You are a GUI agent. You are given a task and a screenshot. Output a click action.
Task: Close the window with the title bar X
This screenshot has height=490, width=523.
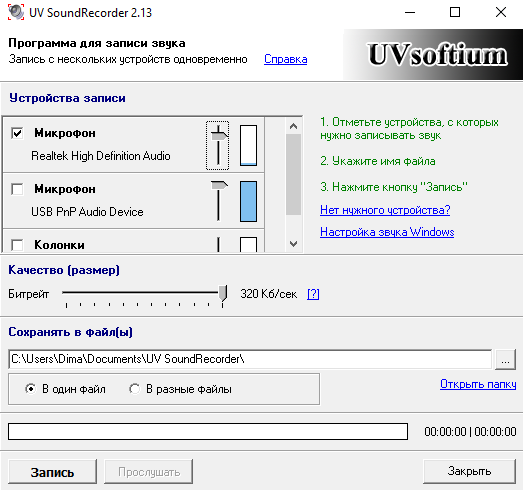(501, 13)
